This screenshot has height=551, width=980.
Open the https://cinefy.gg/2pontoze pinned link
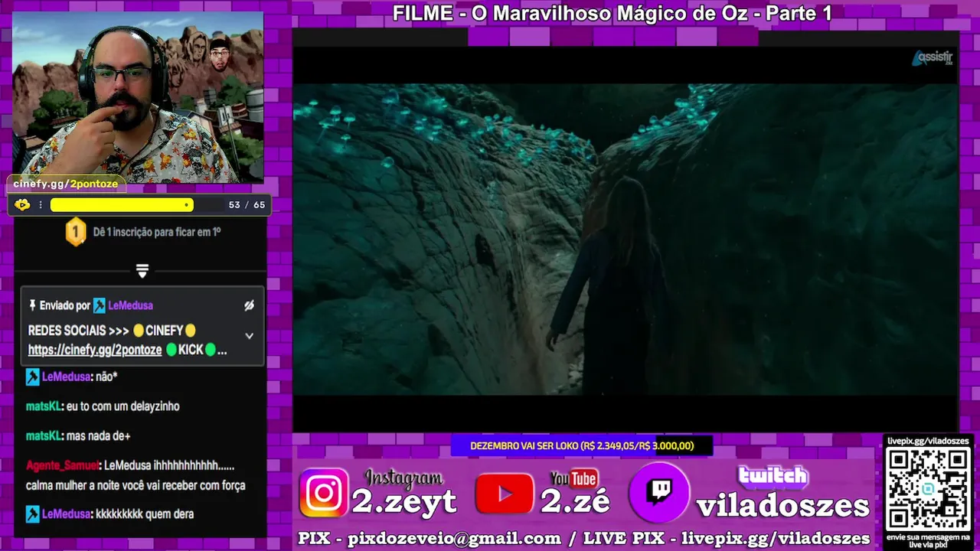coord(95,350)
